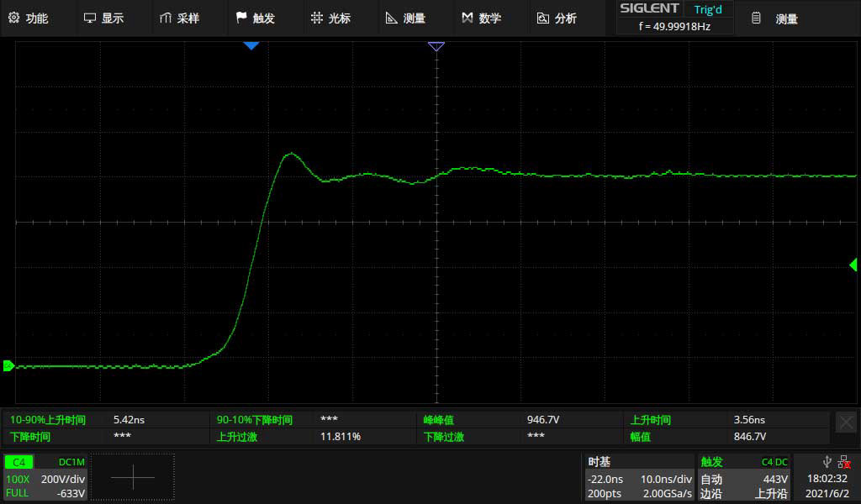
Task: Open the 数学 (Math) menu
Action: 482,18
